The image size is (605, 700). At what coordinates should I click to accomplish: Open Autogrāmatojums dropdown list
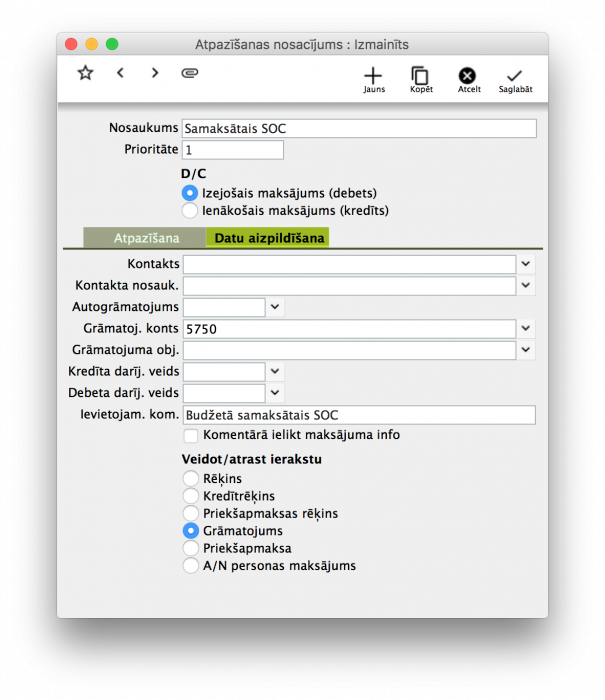click(x=276, y=307)
